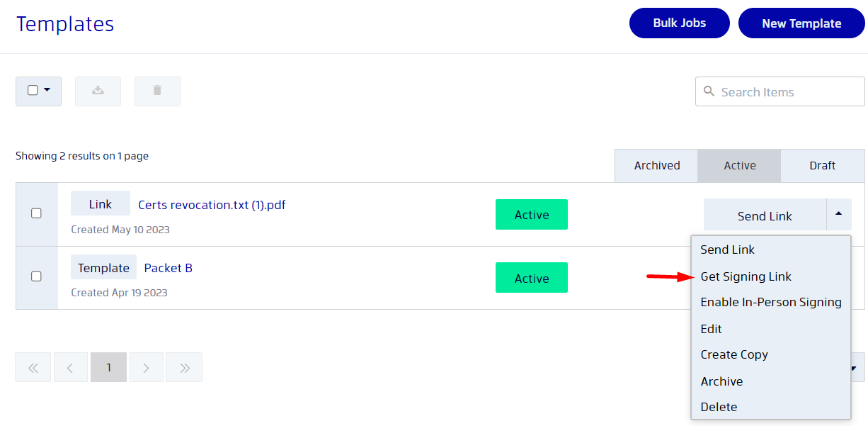This screenshot has width=868, height=426.
Task: Click the magnifier icon in the search box
Action: (x=709, y=91)
